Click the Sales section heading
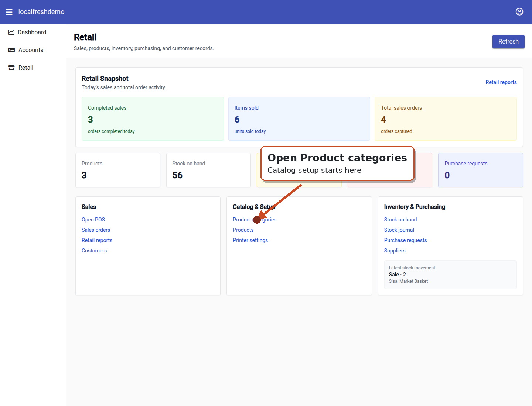The image size is (532, 406). point(89,207)
